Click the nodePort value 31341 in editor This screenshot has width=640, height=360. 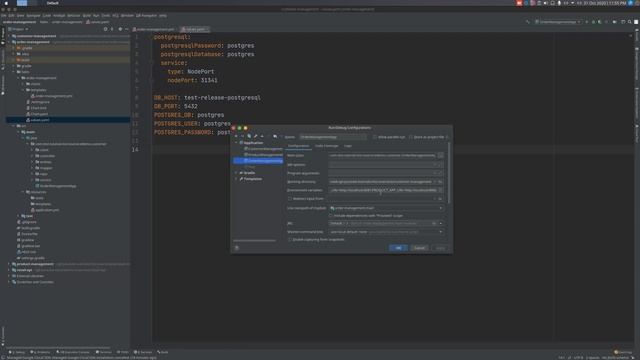click(x=209, y=80)
